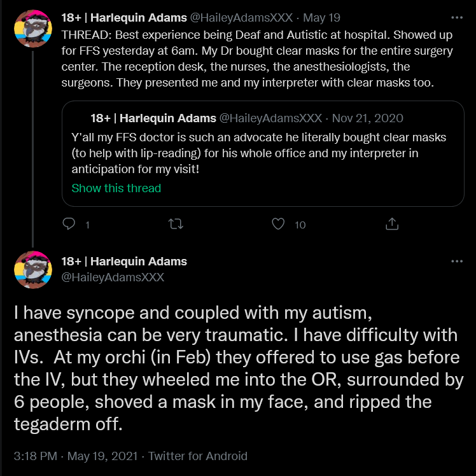This screenshot has width=476, height=476.
Task: Open the share icon for first tweet
Action: point(392,224)
